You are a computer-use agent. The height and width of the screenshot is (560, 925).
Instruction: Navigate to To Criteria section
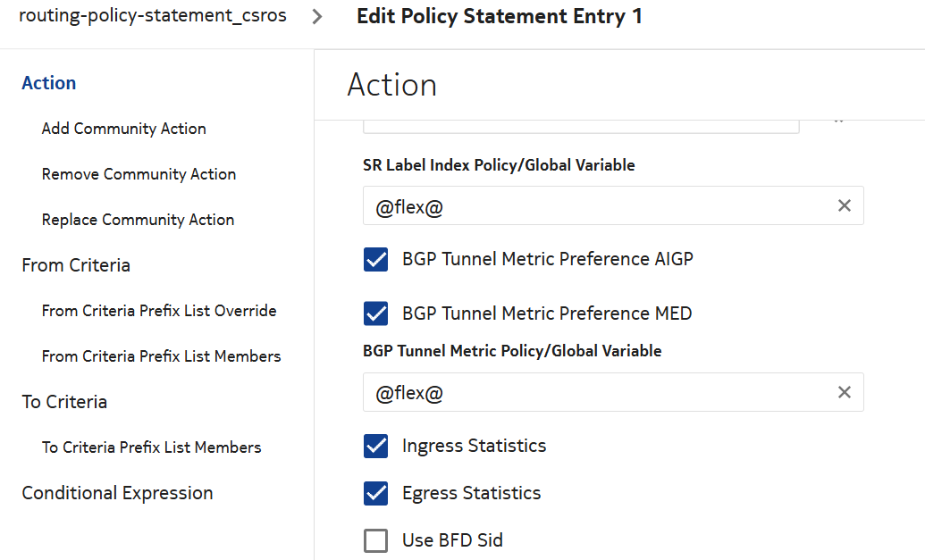tap(64, 402)
